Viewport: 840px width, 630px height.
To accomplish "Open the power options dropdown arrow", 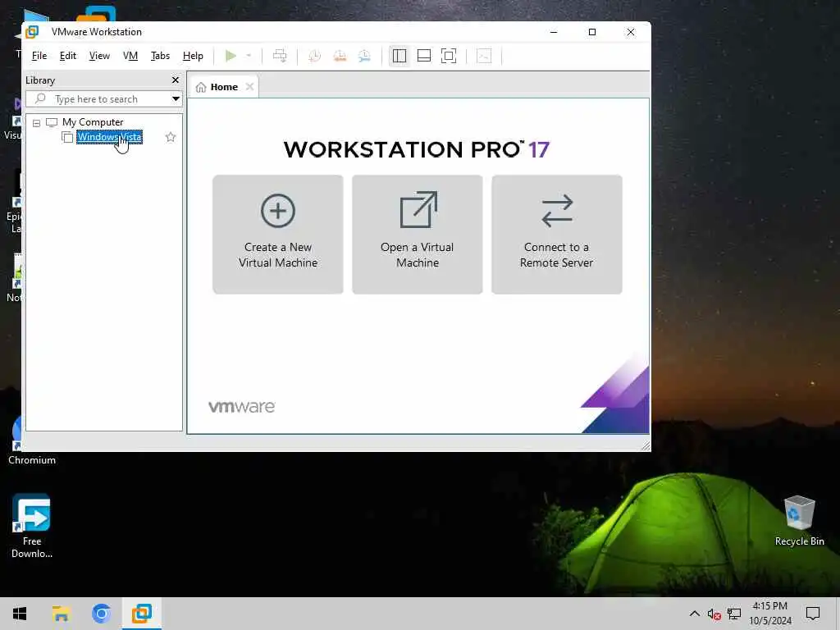I will tap(249, 56).
